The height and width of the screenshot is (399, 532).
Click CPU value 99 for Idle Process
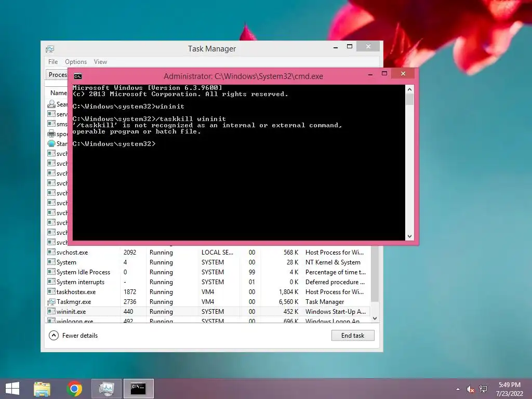coord(252,272)
